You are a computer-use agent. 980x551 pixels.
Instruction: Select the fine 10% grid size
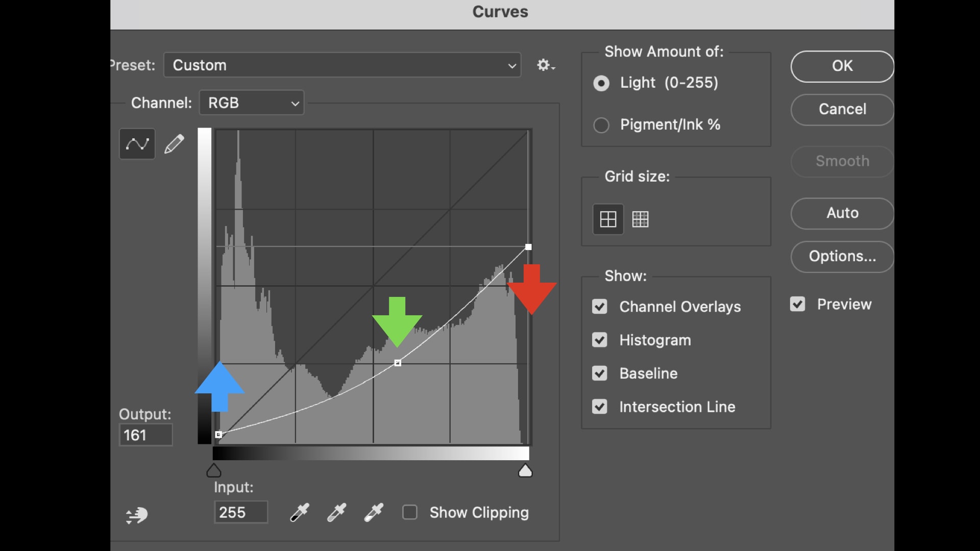pos(640,219)
